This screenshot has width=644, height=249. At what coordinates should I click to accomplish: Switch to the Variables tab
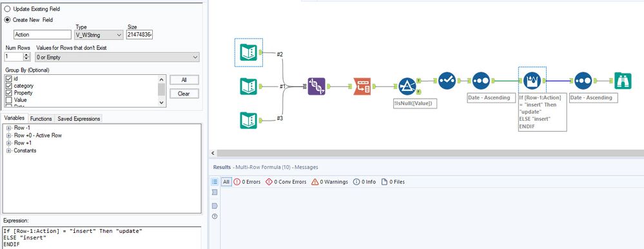click(14, 118)
